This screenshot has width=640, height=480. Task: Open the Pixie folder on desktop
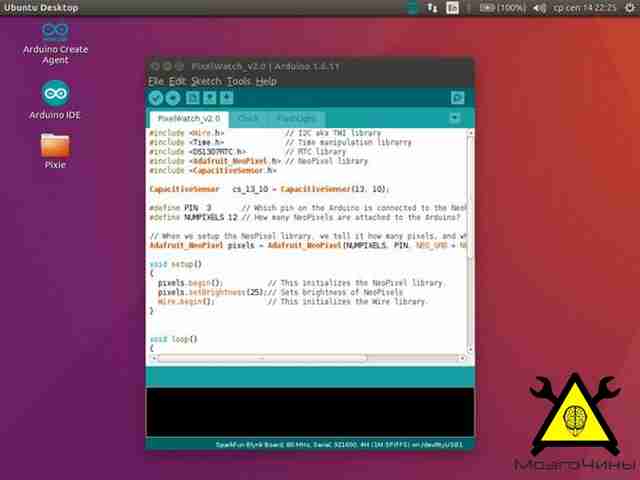pyautogui.click(x=55, y=151)
